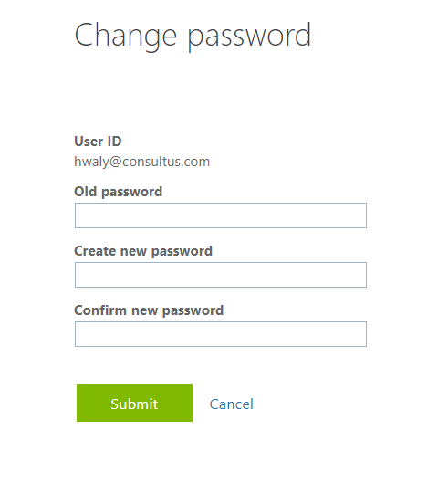Activate the text box under Create new password
Viewport: 448px width, 483px height.
pos(221,275)
